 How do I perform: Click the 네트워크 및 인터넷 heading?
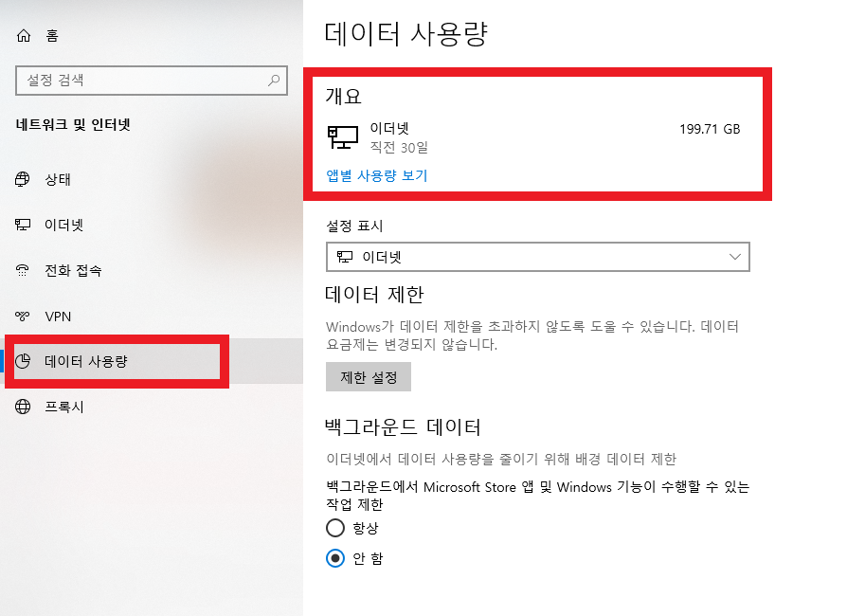pyautogui.click(x=74, y=125)
